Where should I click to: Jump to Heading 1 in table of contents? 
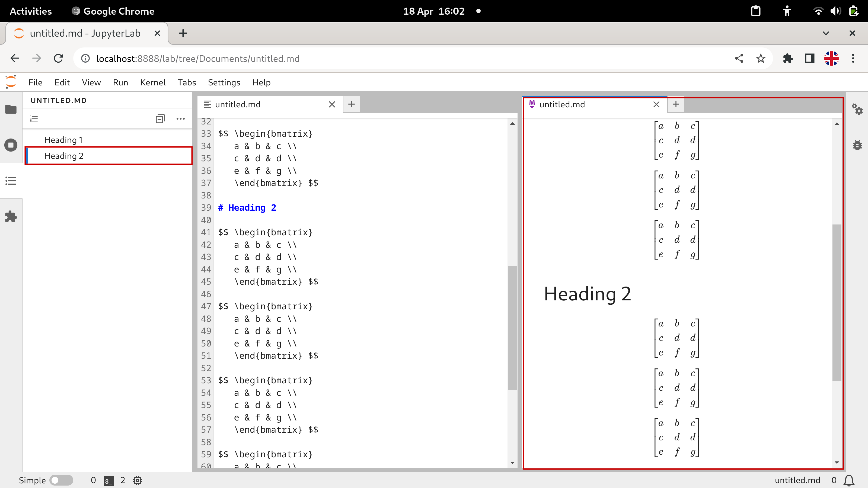63,140
